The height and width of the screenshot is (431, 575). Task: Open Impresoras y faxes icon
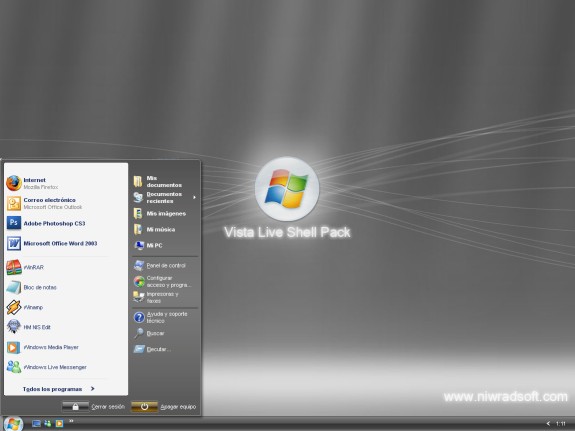click(139, 297)
